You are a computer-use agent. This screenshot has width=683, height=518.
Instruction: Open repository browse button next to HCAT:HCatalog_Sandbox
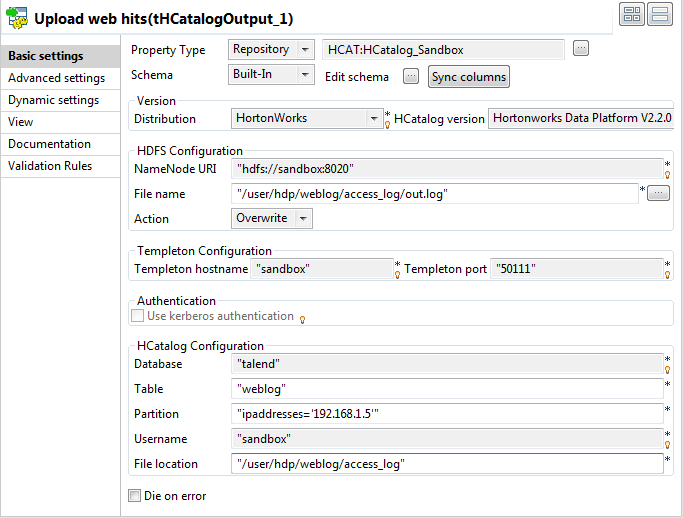point(581,49)
